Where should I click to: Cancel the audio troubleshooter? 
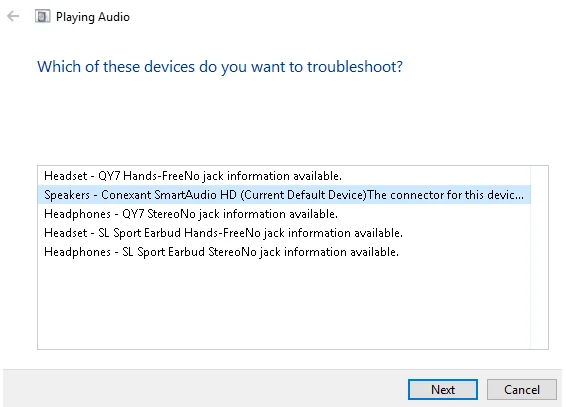pyautogui.click(x=522, y=390)
